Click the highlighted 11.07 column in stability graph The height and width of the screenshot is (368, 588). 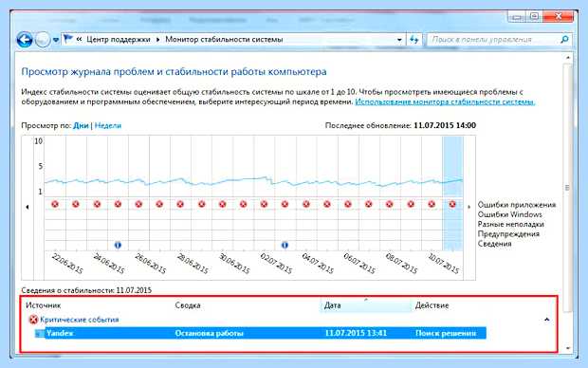pyautogui.click(x=452, y=193)
